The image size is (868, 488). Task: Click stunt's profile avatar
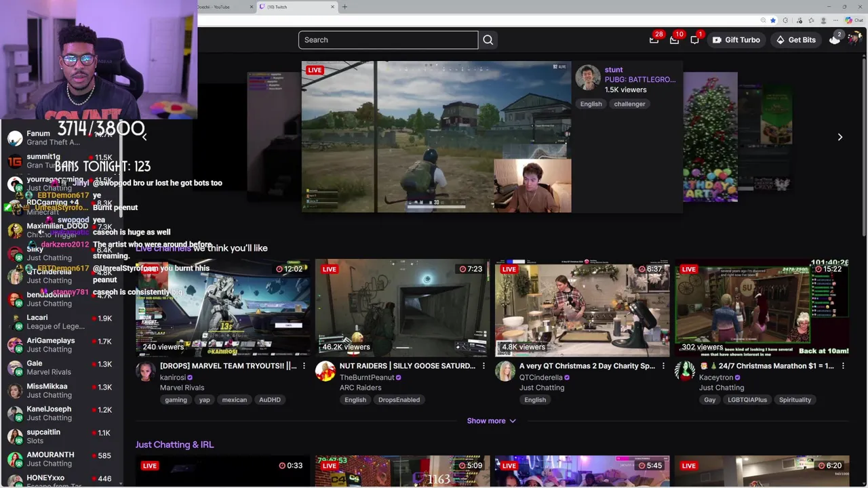coord(588,77)
